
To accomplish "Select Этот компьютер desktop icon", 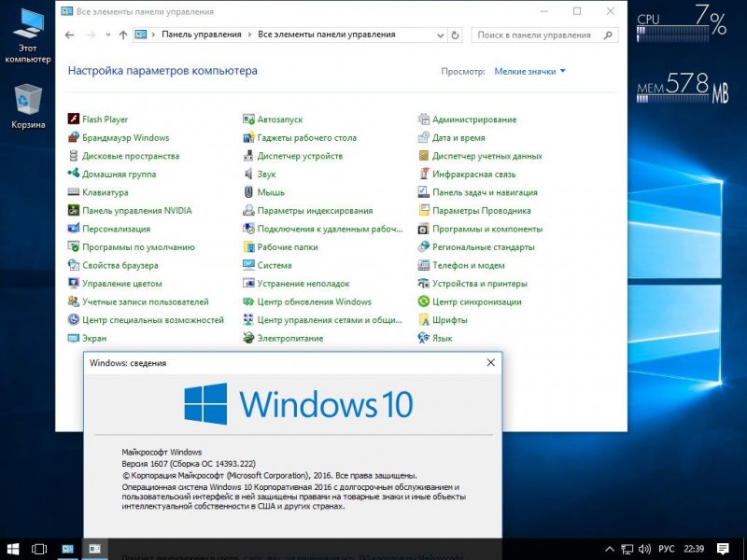I will point(28,36).
